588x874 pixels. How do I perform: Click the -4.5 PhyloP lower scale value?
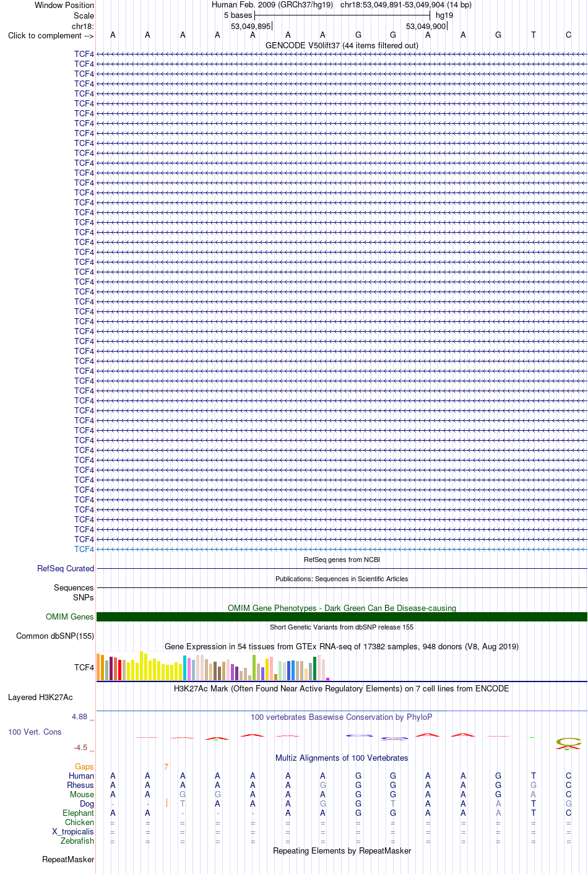[81, 747]
